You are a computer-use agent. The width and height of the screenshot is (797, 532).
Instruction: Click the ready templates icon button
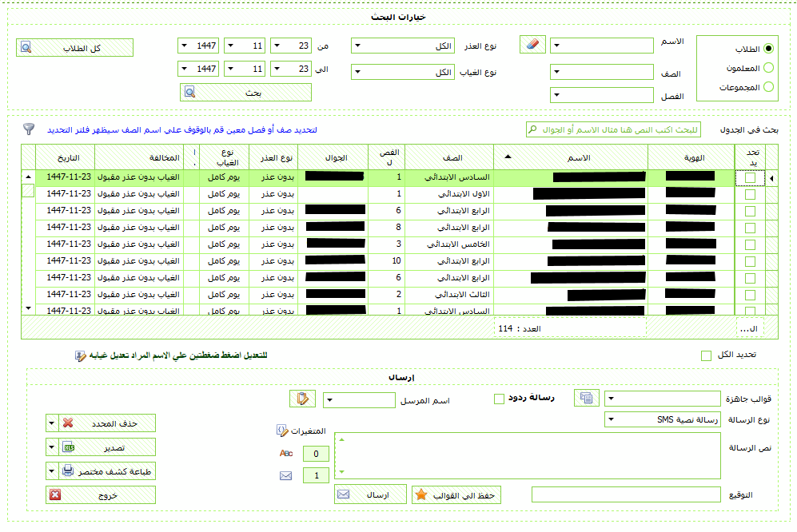(x=587, y=398)
